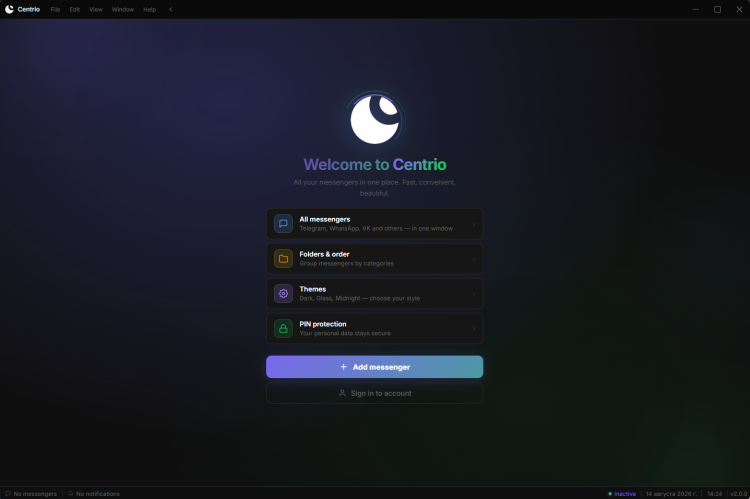
Task: Maximize the Centrio window
Action: pyautogui.click(x=717, y=10)
